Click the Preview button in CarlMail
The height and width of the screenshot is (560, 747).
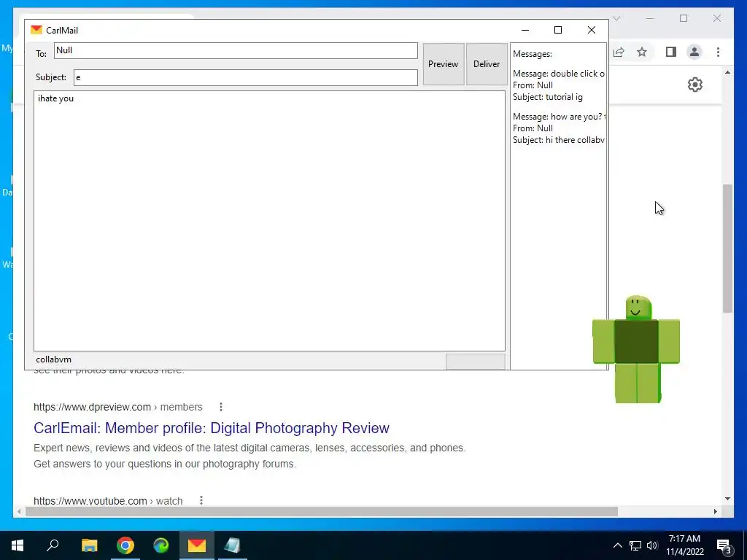coord(443,64)
